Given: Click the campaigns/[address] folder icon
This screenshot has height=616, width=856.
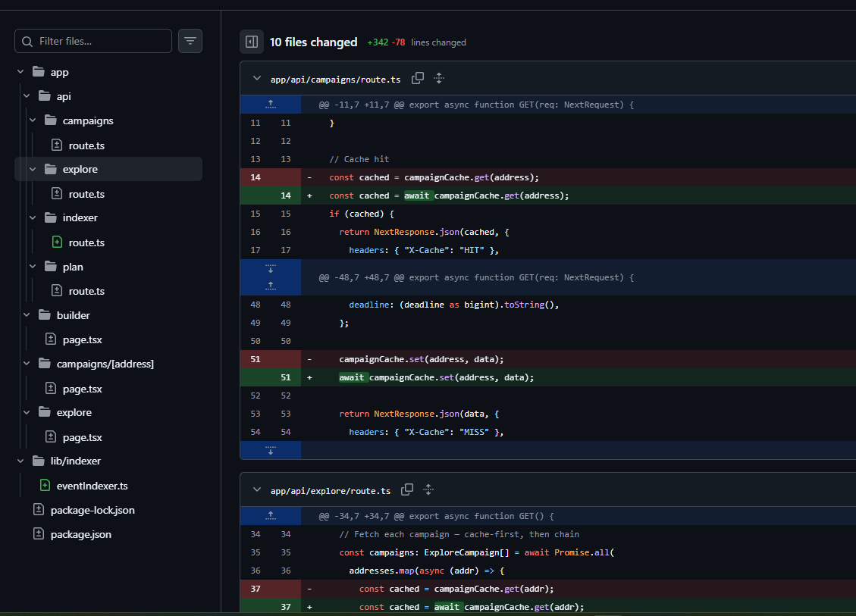Looking at the screenshot, I should [44, 364].
